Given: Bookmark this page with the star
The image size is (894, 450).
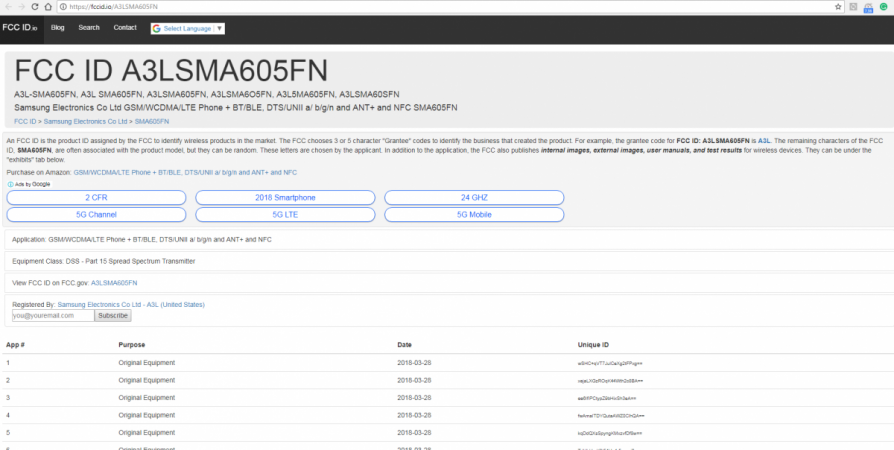Looking at the screenshot, I should [x=838, y=7].
